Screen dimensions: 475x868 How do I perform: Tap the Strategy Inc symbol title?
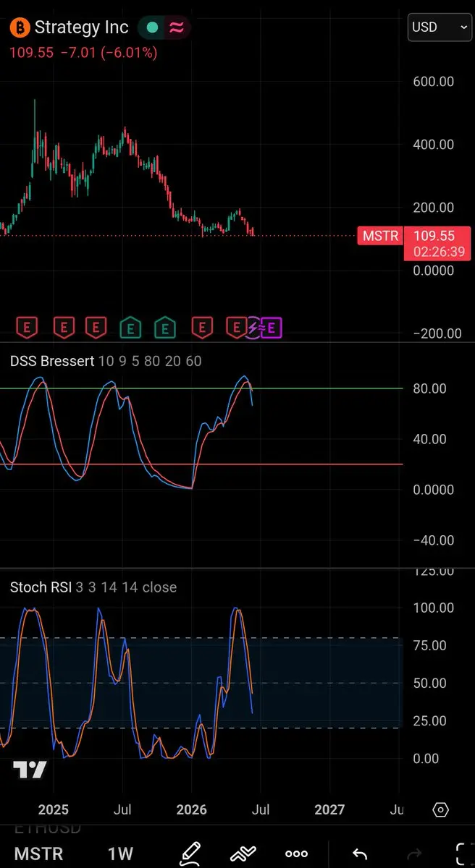[x=82, y=27]
